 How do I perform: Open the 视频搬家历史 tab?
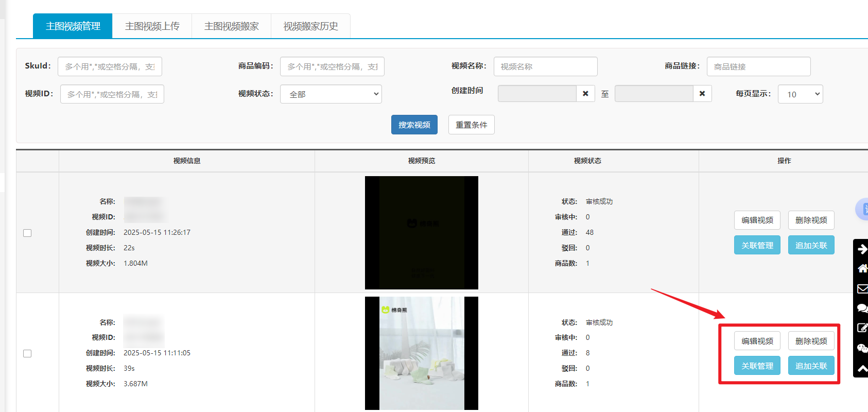tap(310, 26)
